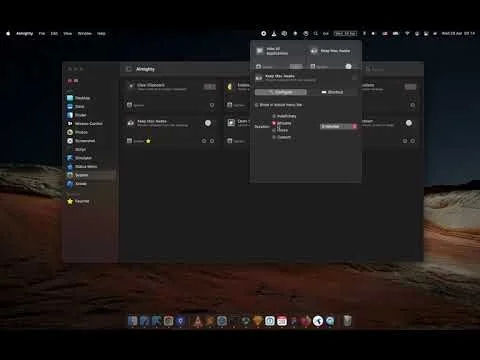This screenshot has height=360, width=480.
Task: Open the Calendar app in Dock
Action: tap(282, 321)
